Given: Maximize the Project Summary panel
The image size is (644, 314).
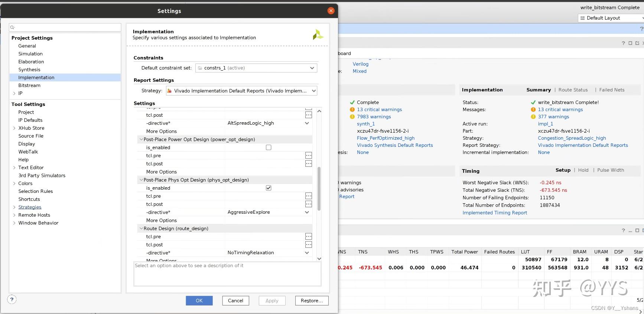Looking at the screenshot, I should pos(630,43).
